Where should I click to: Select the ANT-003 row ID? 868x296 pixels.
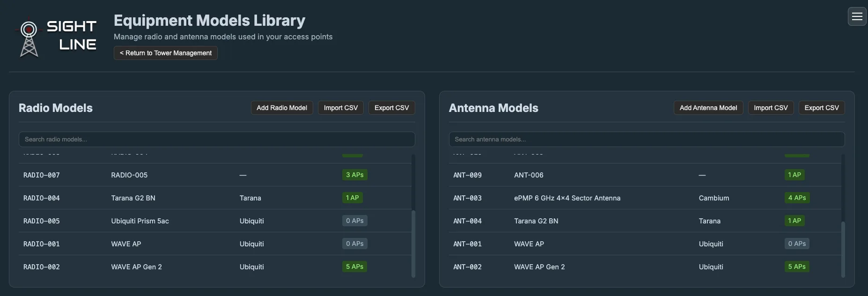pos(467,198)
